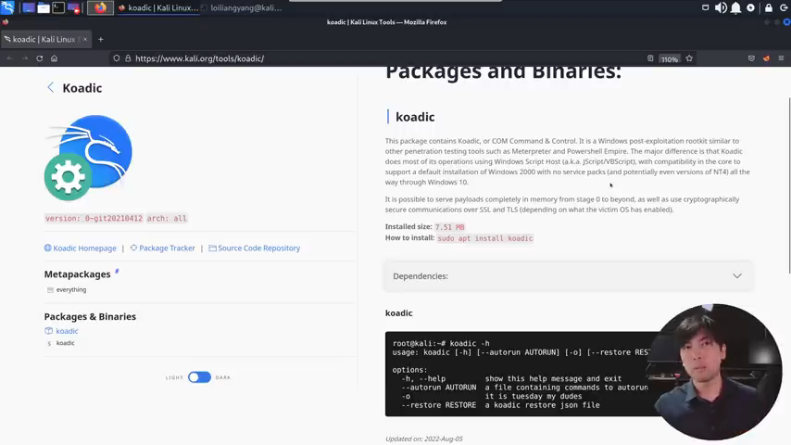Show desktop from the top panel

28,8
